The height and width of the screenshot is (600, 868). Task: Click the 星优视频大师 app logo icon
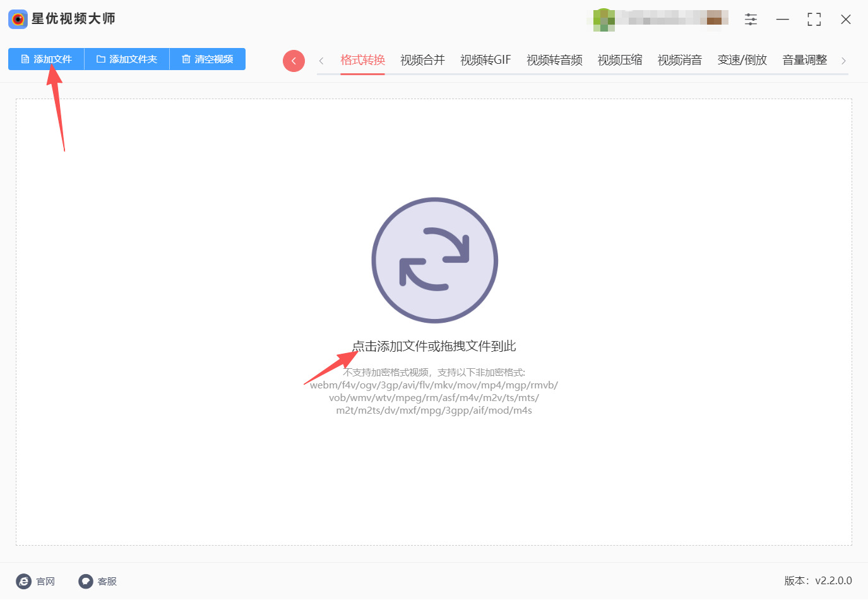[x=18, y=19]
